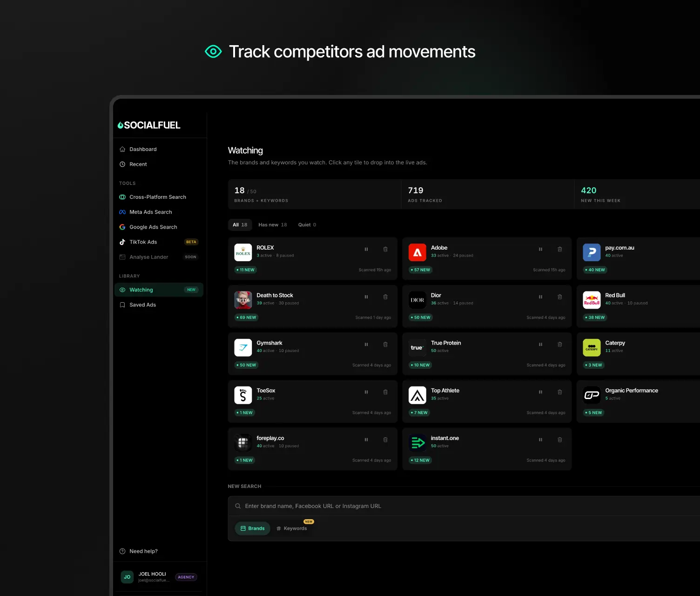
Task: Delete the ROLEX watch tile
Action: [x=385, y=249]
